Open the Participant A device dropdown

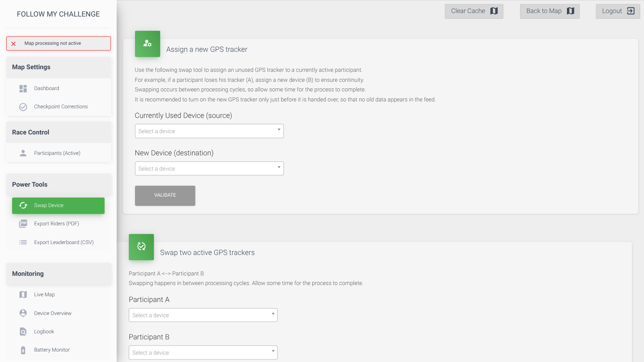click(x=203, y=315)
